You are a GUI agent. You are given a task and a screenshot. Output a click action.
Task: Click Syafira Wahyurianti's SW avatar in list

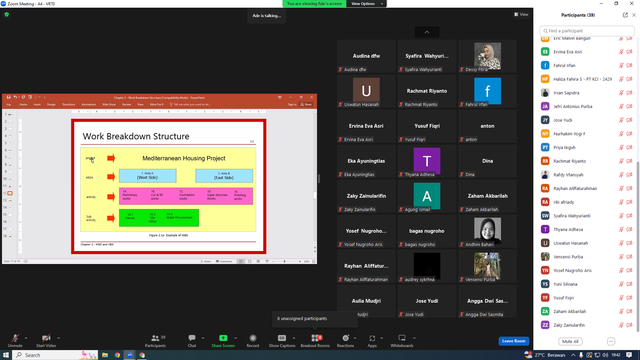pyautogui.click(x=545, y=216)
